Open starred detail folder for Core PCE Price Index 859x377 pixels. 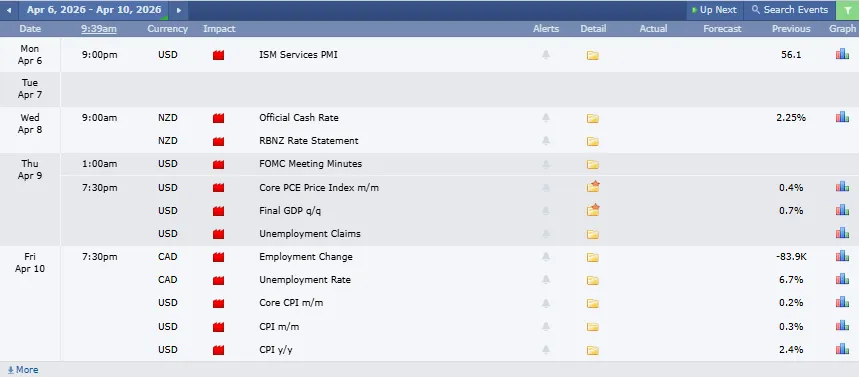[593, 187]
